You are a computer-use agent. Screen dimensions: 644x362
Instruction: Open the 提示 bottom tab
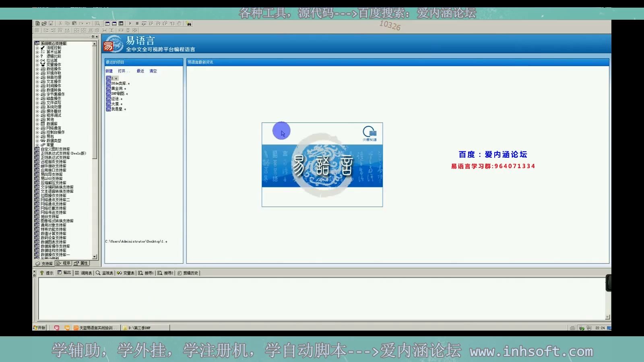click(47, 273)
